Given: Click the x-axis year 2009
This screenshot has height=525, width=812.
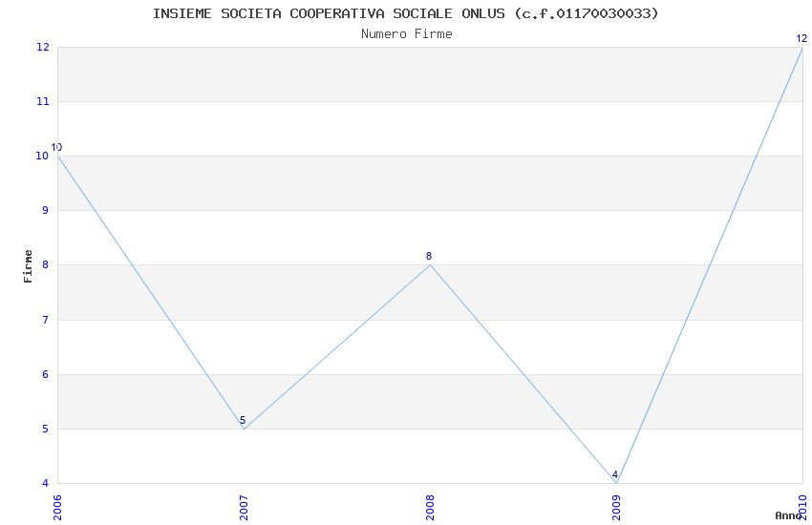Looking at the screenshot, I should coord(616,508).
